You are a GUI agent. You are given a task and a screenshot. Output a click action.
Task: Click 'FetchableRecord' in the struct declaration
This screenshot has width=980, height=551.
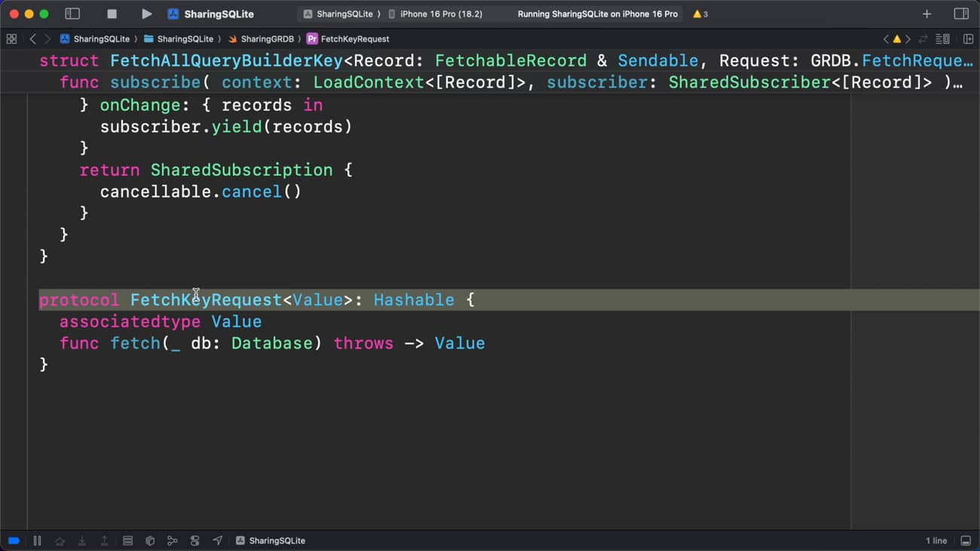[510, 60]
